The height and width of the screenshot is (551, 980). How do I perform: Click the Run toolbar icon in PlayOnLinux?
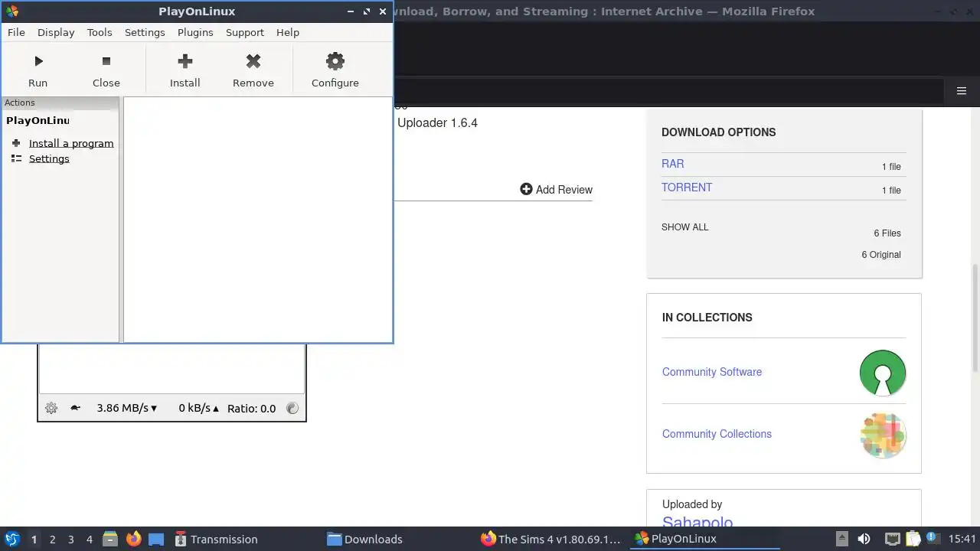(x=38, y=61)
